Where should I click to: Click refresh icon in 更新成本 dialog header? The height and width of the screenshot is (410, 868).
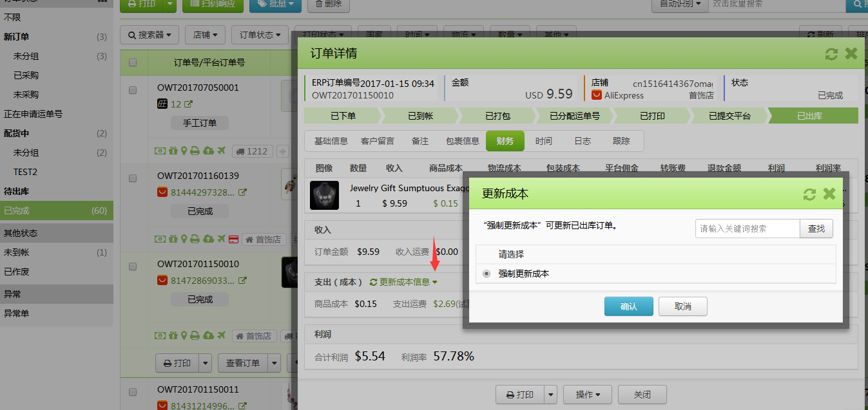(x=809, y=194)
